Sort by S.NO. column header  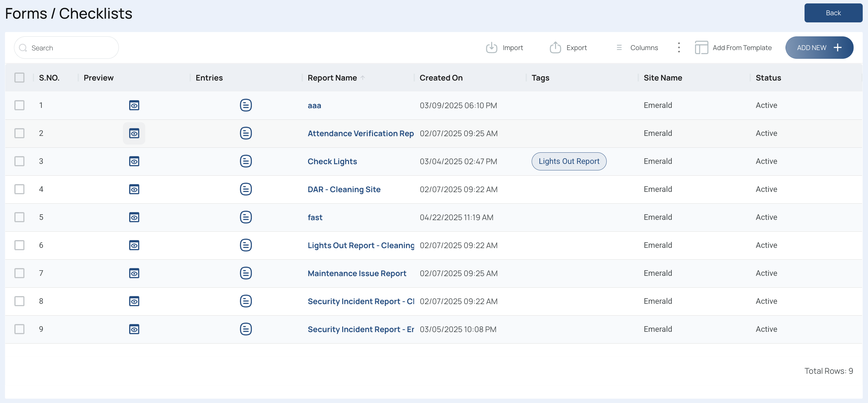(49, 78)
